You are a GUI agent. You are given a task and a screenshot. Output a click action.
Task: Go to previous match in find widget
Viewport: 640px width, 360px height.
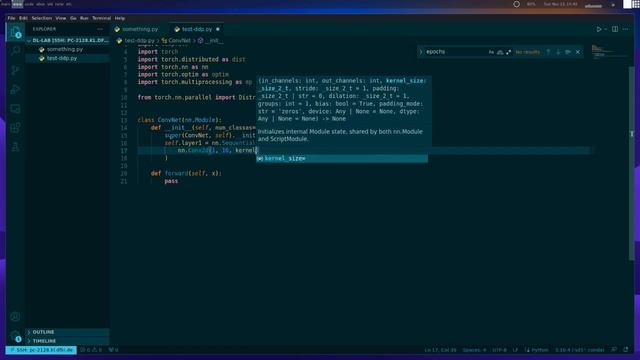coord(548,52)
